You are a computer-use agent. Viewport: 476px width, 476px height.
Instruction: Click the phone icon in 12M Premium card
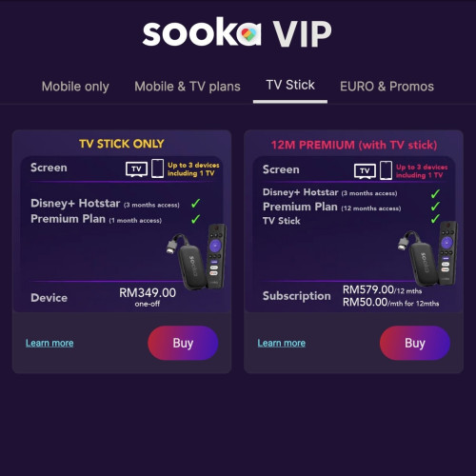386,170
